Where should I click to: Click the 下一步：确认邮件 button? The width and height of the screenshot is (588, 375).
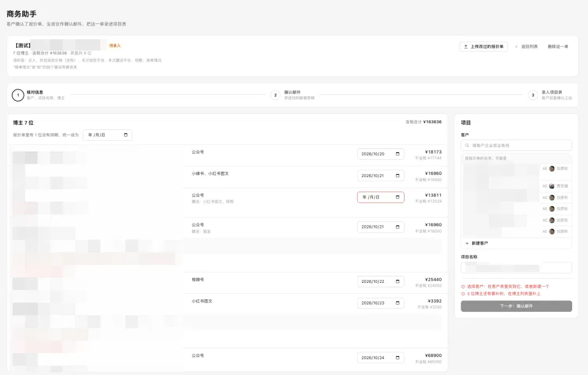click(516, 306)
